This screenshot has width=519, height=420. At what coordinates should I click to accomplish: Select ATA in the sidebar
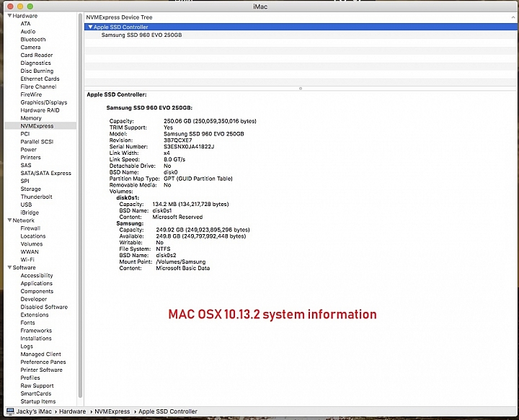pos(25,24)
